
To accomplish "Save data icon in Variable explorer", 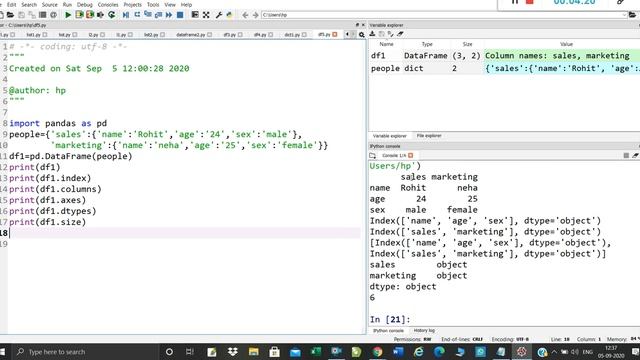I will tap(382, 34).
